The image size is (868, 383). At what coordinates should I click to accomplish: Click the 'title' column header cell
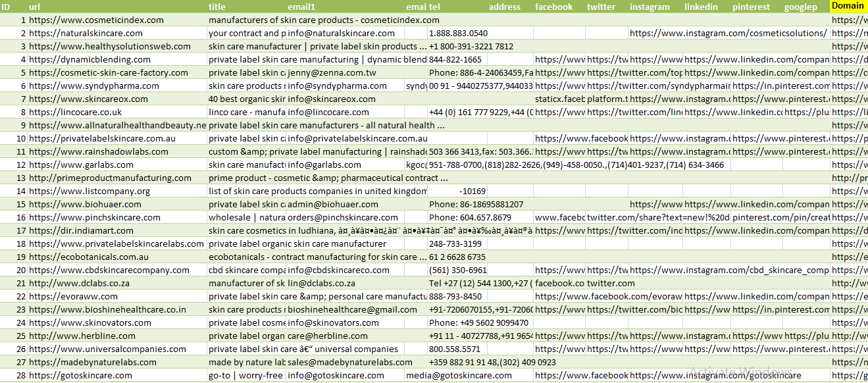click(247, 7)
